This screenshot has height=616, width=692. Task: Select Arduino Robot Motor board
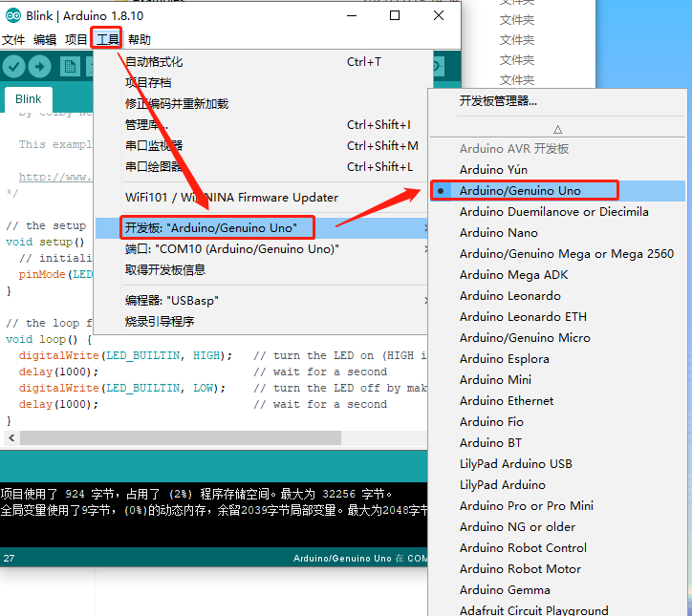(x=558, y=569)
